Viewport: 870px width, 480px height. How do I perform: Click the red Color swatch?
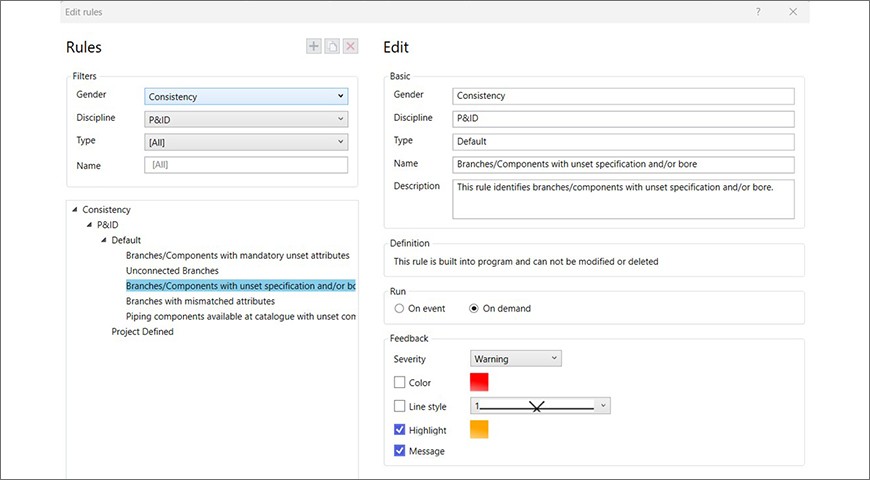[x=479, y=382]
